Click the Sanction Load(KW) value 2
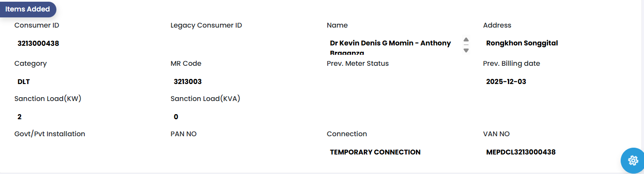 coord(20,117)
